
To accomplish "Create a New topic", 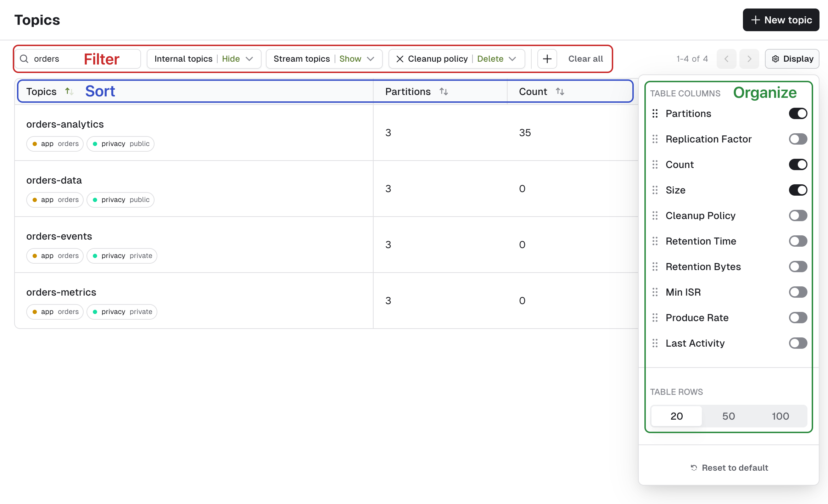I will [x=781, y=20].
